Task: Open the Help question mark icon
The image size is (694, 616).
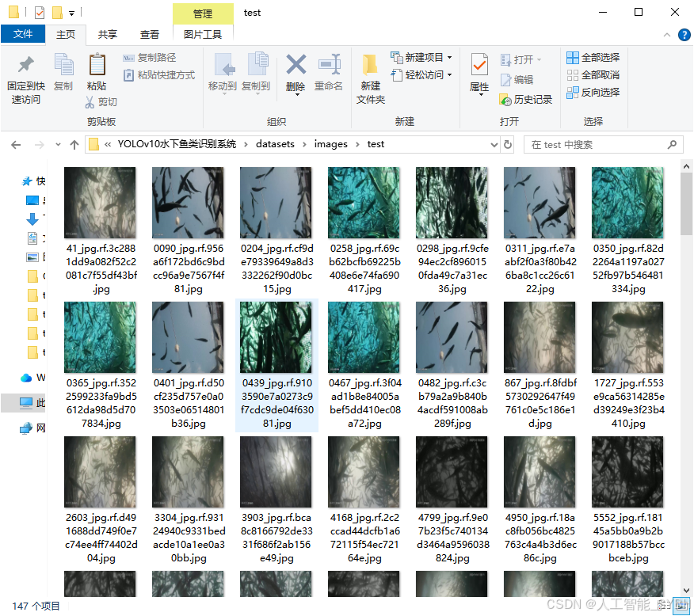Action: tap(684, 35)
